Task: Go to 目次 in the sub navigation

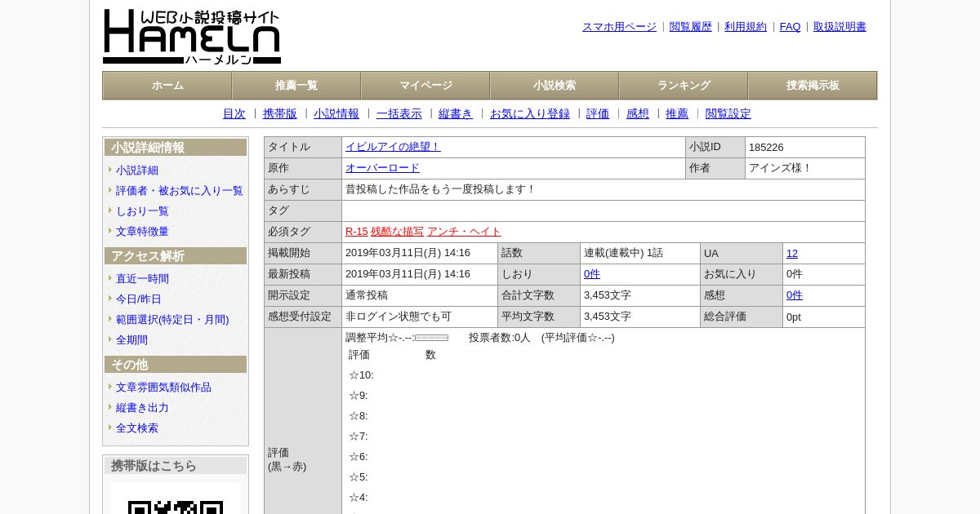Action: pos(234,114)
